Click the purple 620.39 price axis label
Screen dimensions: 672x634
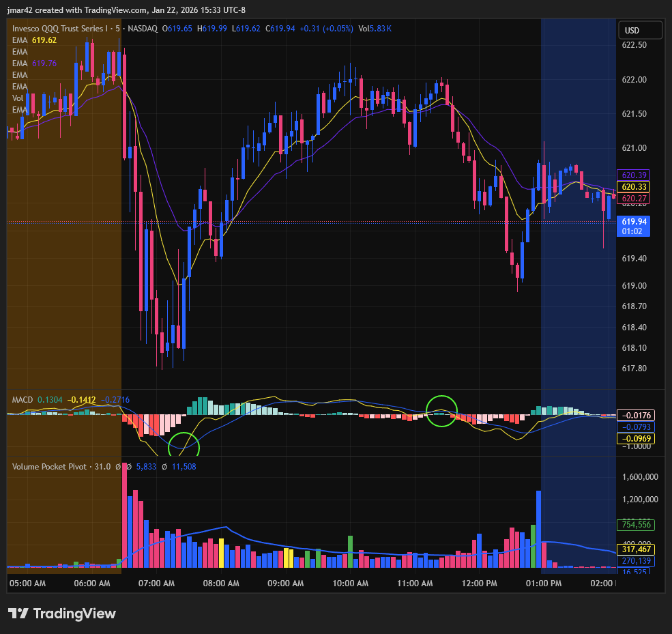point(634,175)
